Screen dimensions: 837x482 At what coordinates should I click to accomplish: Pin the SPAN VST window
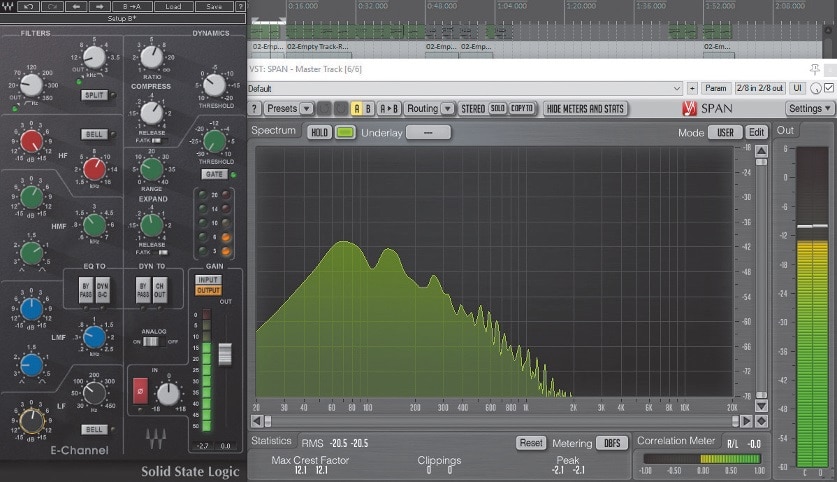click(x=815, y=69)
